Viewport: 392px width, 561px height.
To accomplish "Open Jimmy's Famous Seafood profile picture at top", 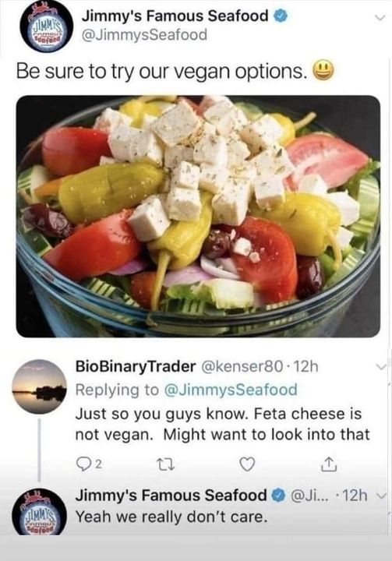I will (48, 26).
